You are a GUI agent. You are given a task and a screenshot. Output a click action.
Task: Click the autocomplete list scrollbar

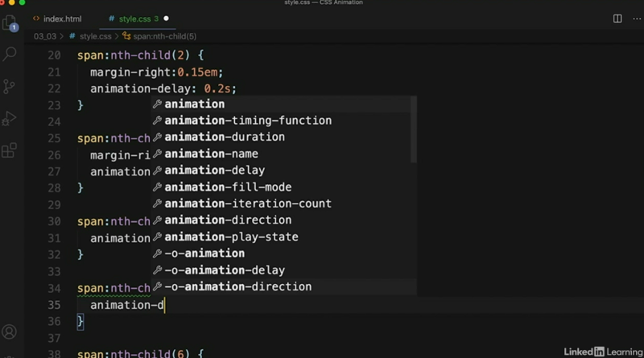[x=414, y=129]
